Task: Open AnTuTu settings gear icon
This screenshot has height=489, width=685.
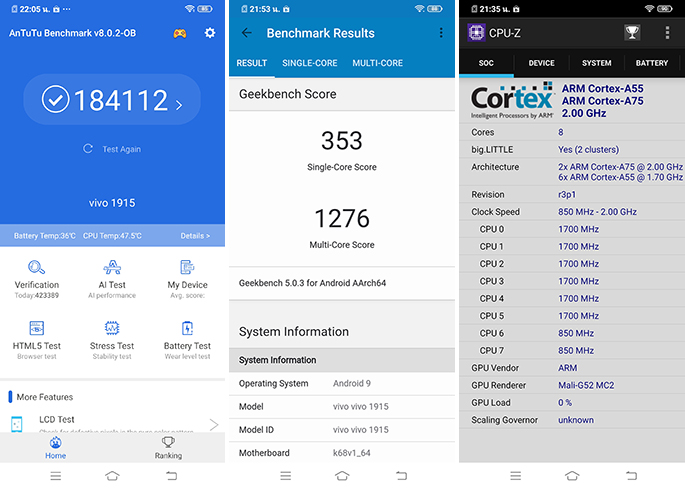Action: (210, 33)
